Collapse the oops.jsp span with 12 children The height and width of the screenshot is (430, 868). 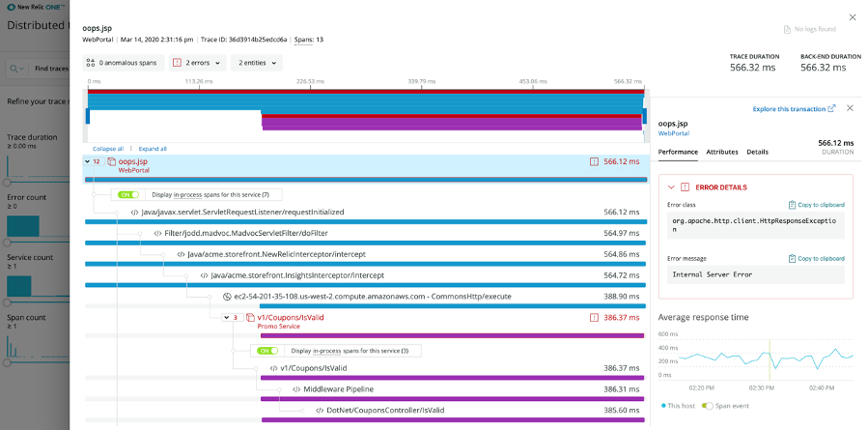click(x=88, y=161)
